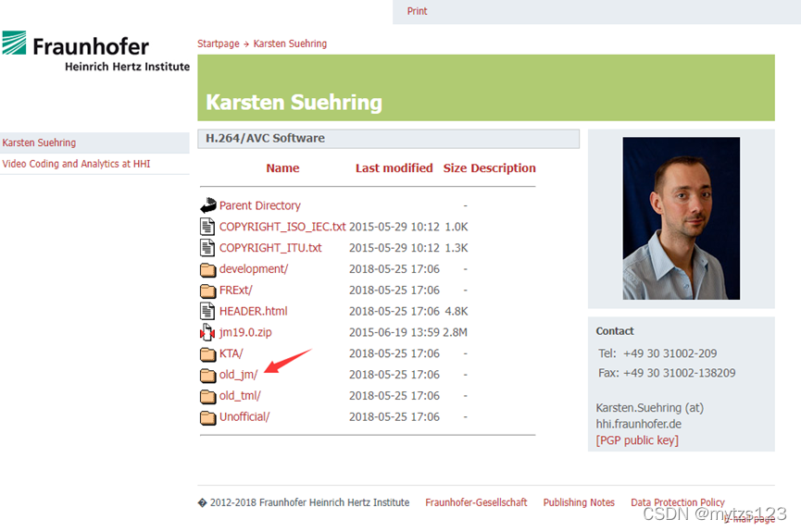The image size is (801, 532).
Task: Click the Parent Directory back-arrow icon
Action: [x=208, y=205]
